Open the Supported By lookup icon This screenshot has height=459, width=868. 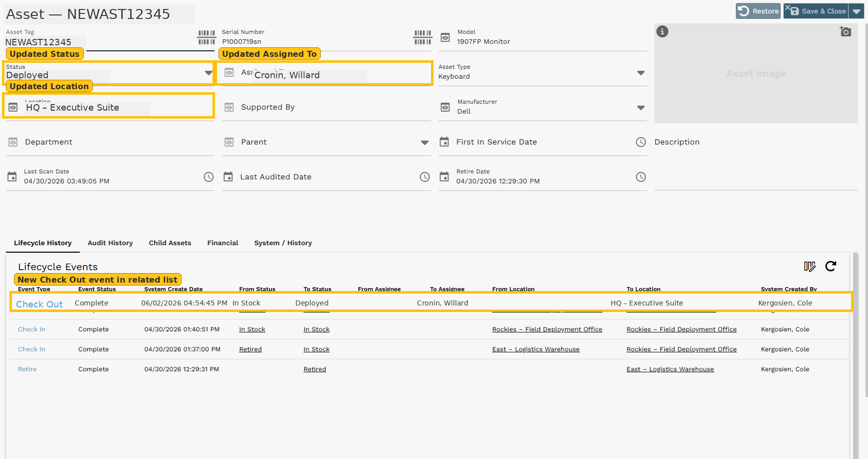click(229, 107)
